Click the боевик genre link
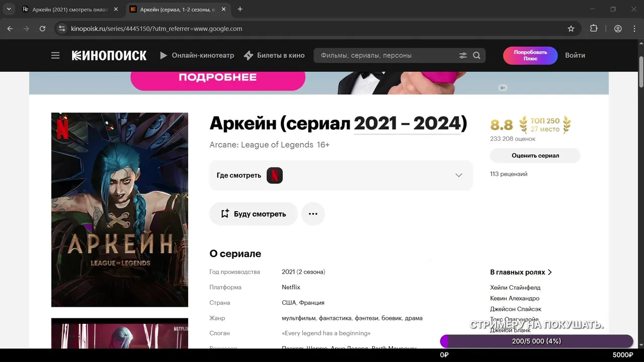644x362 pixels. pos(391,318)
